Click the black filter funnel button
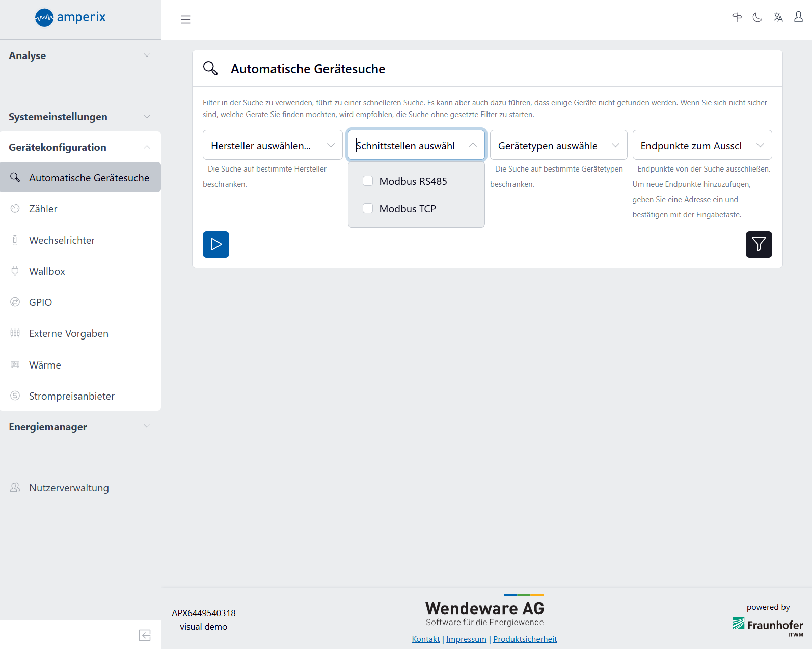The height and width of the screenshot is (649, 812). coord(759,244)
